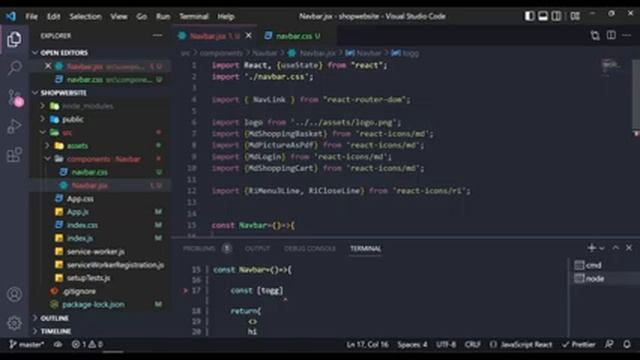Image resolution: width=640 pixels, height=360 pixels.
Task: Click the VS Code logo icon
Action: point(11,16)
